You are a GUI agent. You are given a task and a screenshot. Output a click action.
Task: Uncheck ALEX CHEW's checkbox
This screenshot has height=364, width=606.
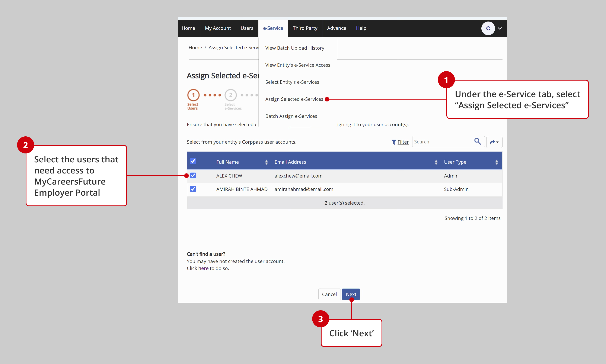point(193,176)
